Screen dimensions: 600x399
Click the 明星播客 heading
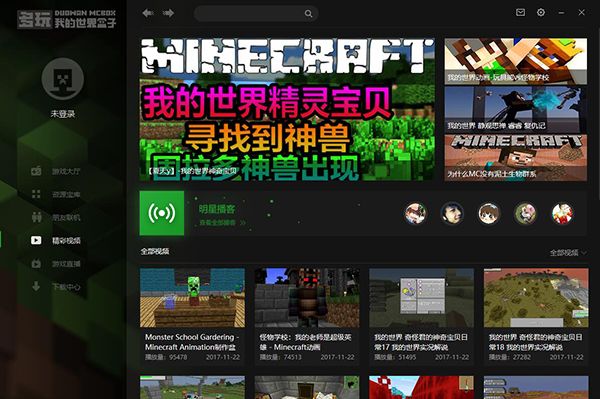tap(217, 209)
